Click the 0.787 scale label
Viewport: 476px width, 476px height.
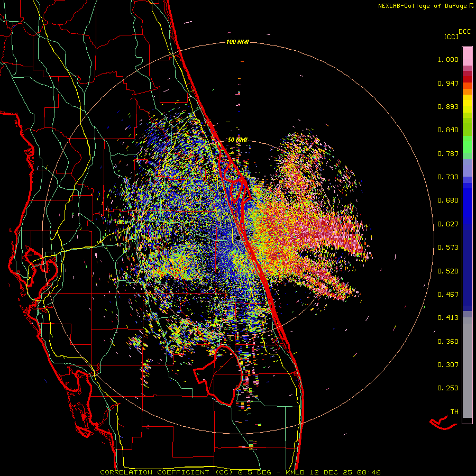click(x=448, y=153)
